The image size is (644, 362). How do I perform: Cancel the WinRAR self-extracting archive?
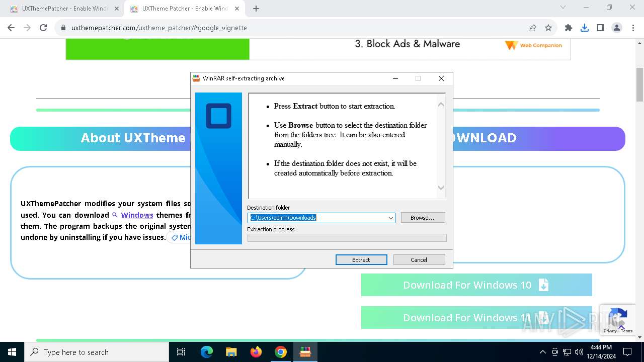click(x=419, y=259)
